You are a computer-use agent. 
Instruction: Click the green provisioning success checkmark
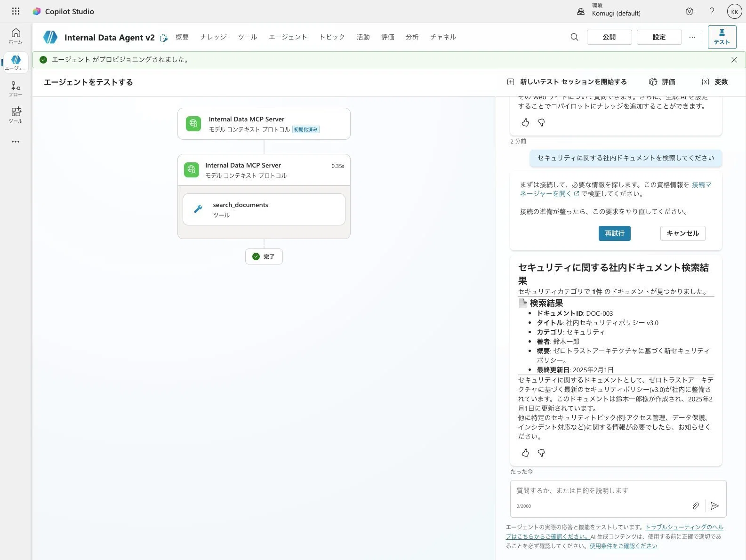(43, 60)
